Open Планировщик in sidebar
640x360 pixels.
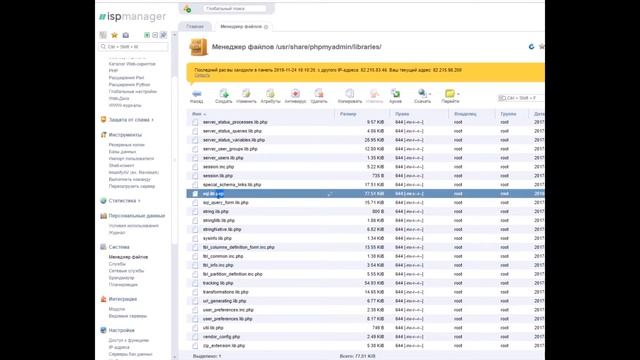tap(123, 284)
